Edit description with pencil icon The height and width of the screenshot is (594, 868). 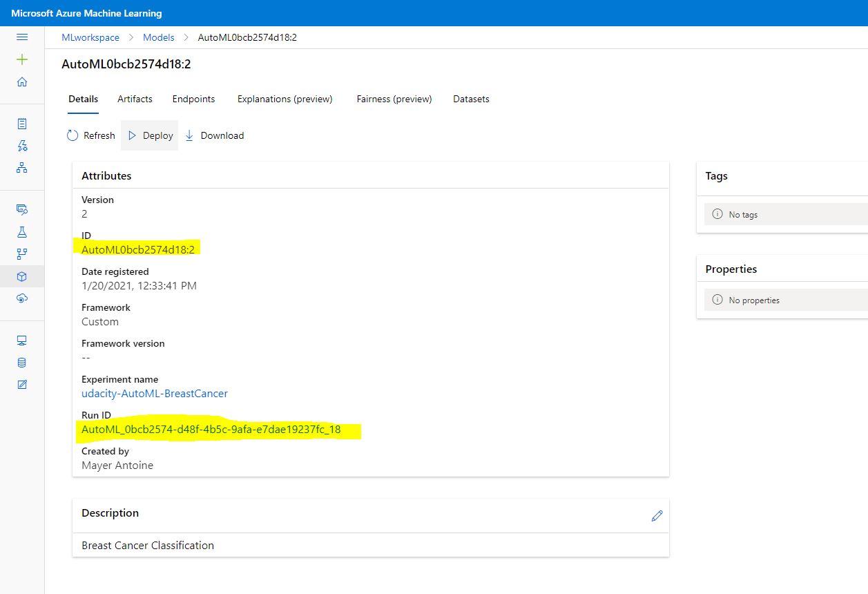[x=657, y=516]
